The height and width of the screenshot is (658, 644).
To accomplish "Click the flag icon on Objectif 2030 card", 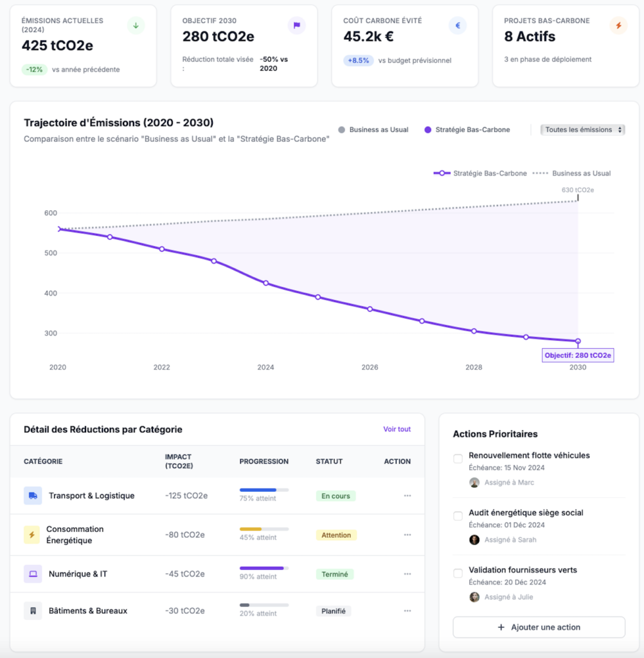I will click(x=296, y=26).
